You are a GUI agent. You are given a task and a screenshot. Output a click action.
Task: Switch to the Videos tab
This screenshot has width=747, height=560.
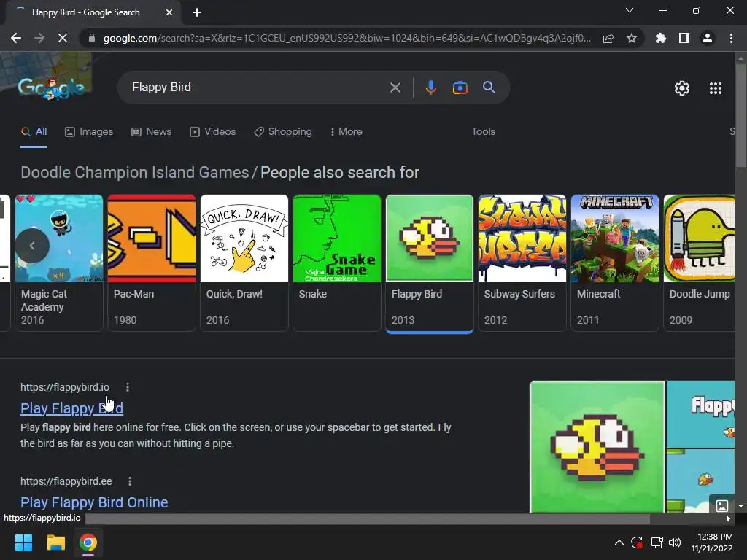click(212, 132)
